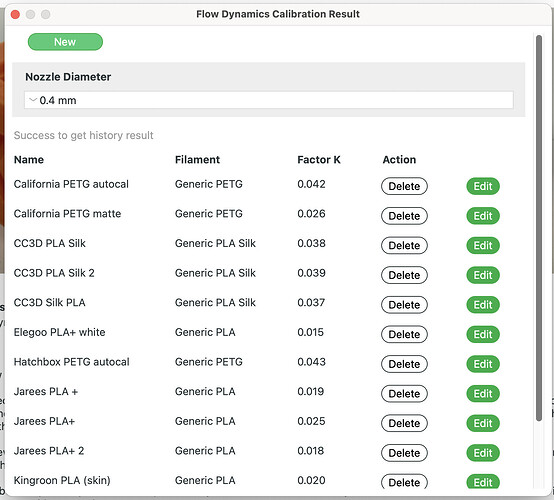The image size is (554, 500).
Task: Click Factor K value 0.026
Action: (311, 214)
